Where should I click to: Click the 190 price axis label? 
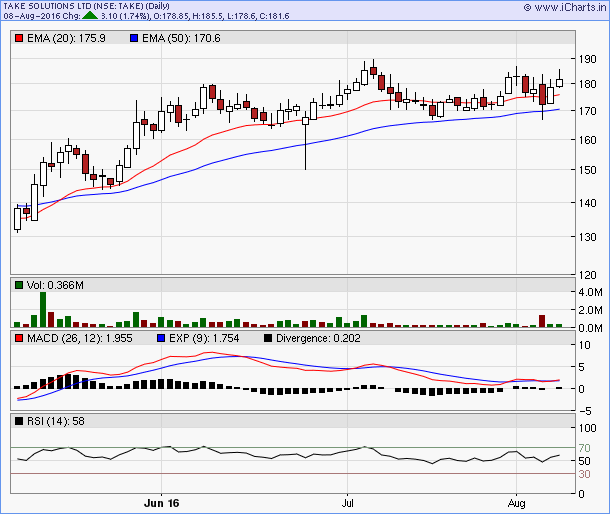587,59
